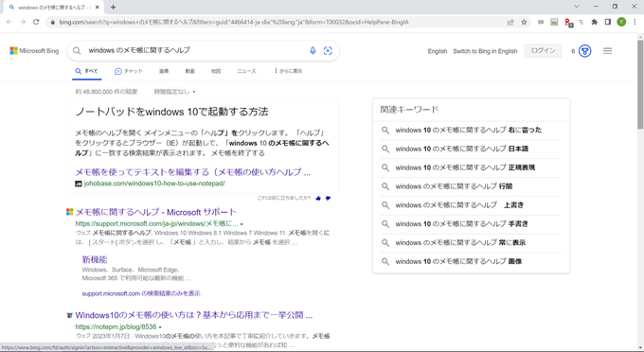
Task: Open the extensions puzzle icon
Action: [x=595, y=22]
